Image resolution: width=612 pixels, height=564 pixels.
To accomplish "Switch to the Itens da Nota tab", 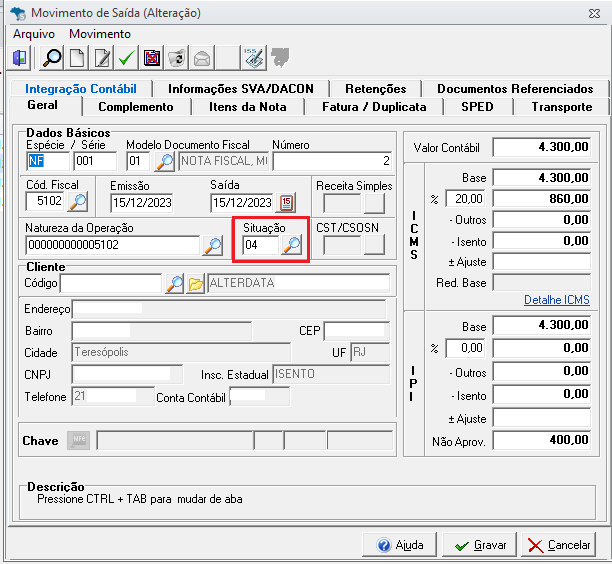I will 247,107.
